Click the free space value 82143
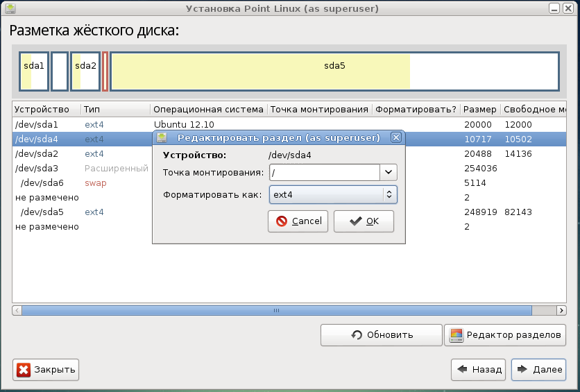The width and height of the screenshot is (580, 392). pos(518,212)
